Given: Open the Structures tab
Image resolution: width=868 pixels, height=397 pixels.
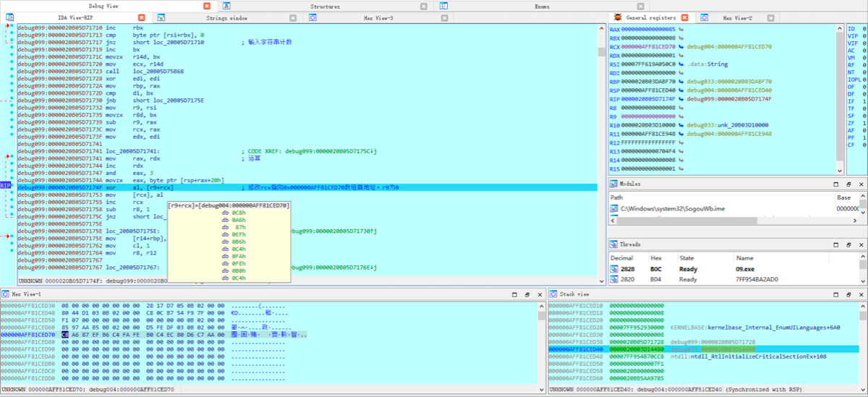Looking at the screenshot, I should [325, 5].
